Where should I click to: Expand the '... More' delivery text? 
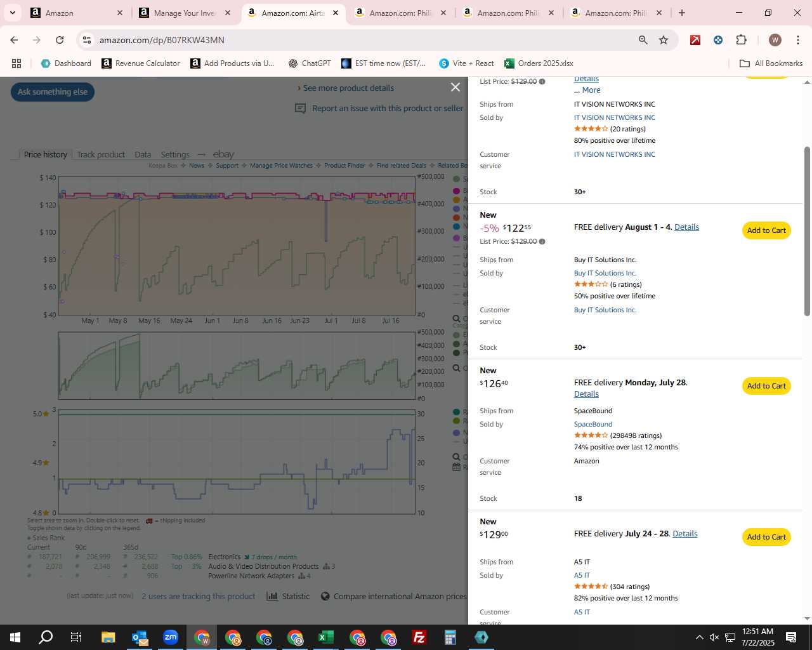click(587, 90)
